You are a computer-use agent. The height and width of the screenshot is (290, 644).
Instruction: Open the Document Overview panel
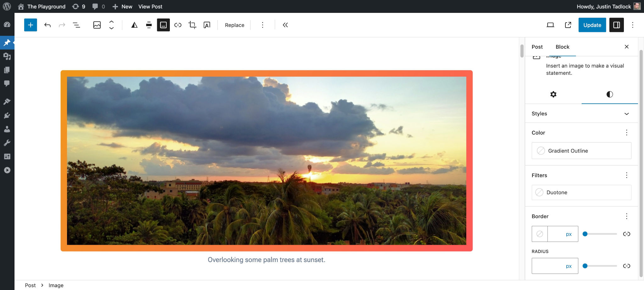pyautogui.click(x=76, y=25)
